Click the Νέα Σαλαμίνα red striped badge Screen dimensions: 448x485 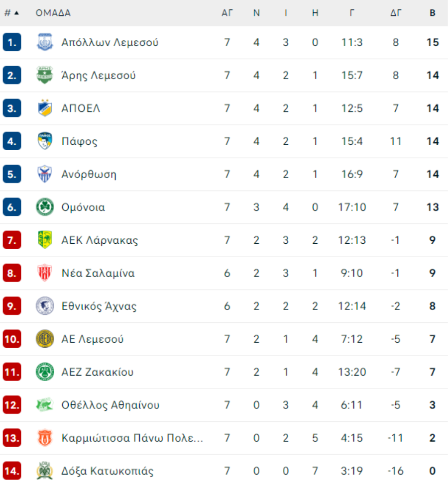tap(45, 273)
